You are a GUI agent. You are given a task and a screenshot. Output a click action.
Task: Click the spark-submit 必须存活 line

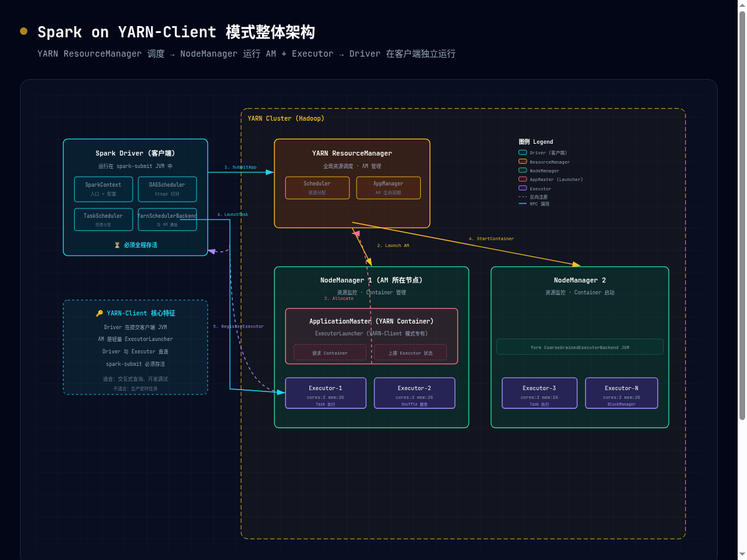click(x=135, y=364)
